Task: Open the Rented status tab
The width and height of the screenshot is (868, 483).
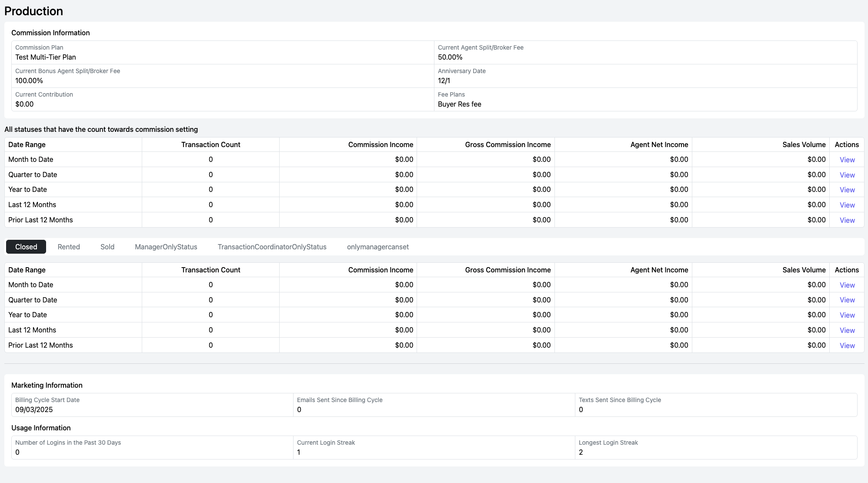Action: pyautogui.click(x=69, y=247)
